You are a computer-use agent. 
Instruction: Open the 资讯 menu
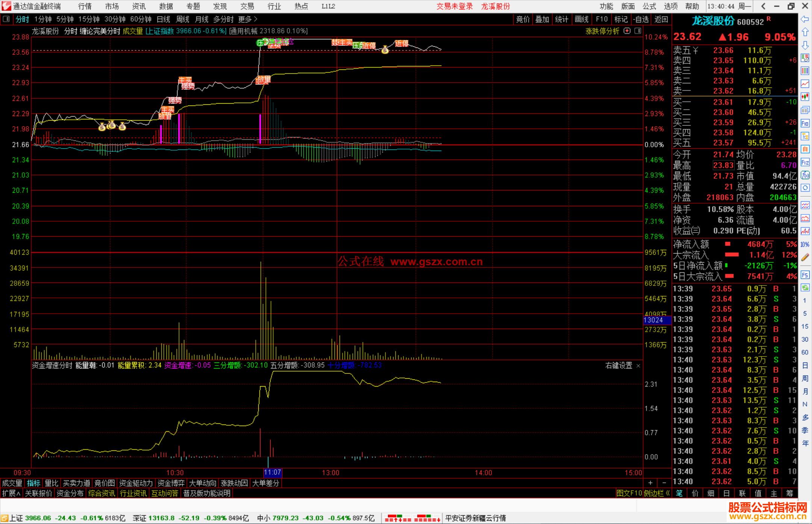139,6
